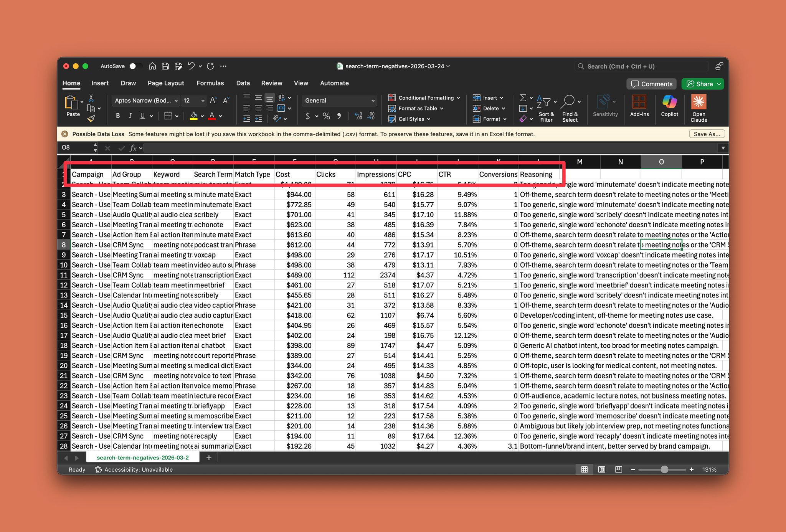
Task: Click the zoom slider handle
Action: 664,469
